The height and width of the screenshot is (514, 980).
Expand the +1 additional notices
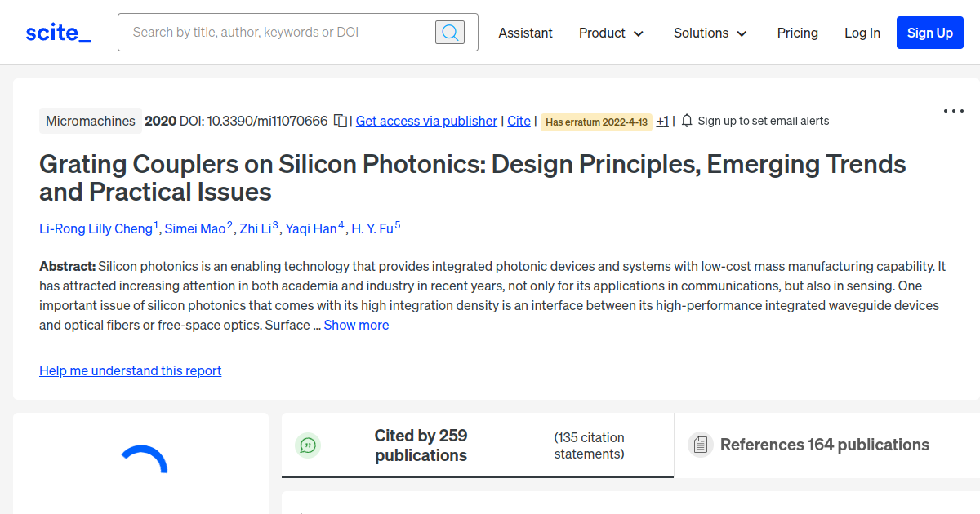(662, 121)
